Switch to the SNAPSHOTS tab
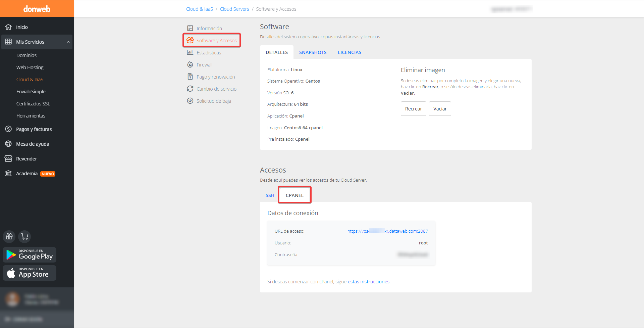 click(313, 52)
